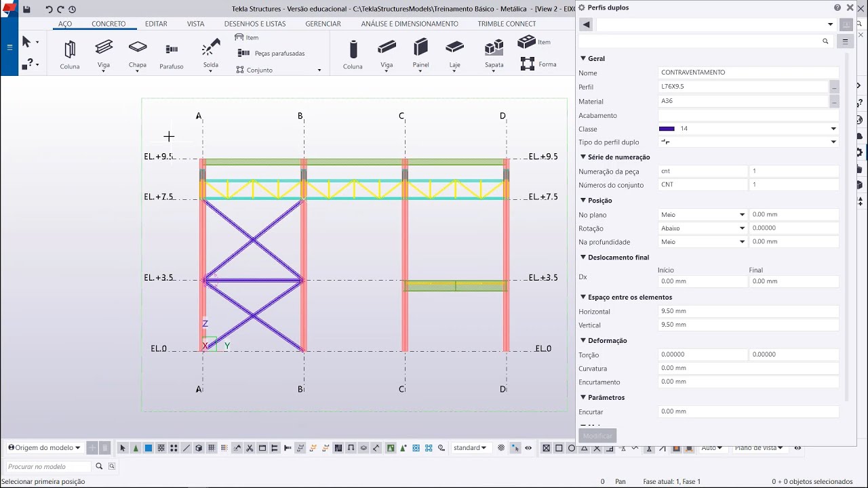Select the steel Viga beam tool

pyautogui.click(x=104, y=54)
